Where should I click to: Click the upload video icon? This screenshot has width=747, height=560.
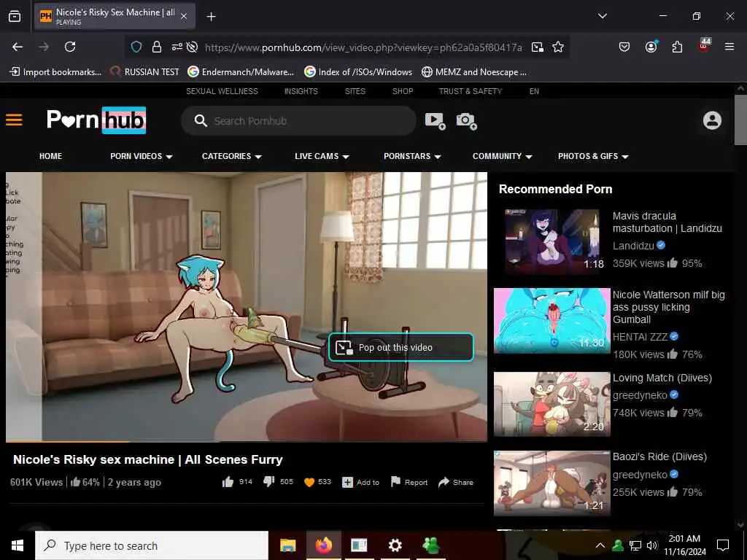coord(435,121)
